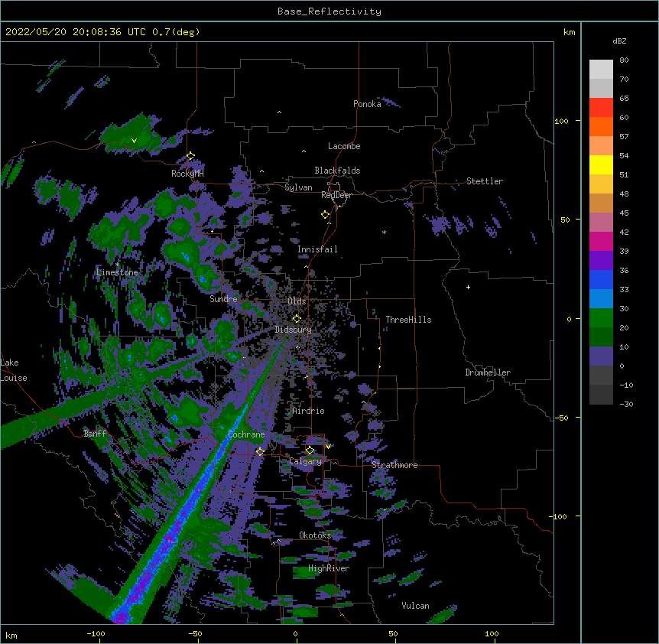Click the Ponoka city label
The height and width of the screenshot is (644, 659).
coord(367,104)
